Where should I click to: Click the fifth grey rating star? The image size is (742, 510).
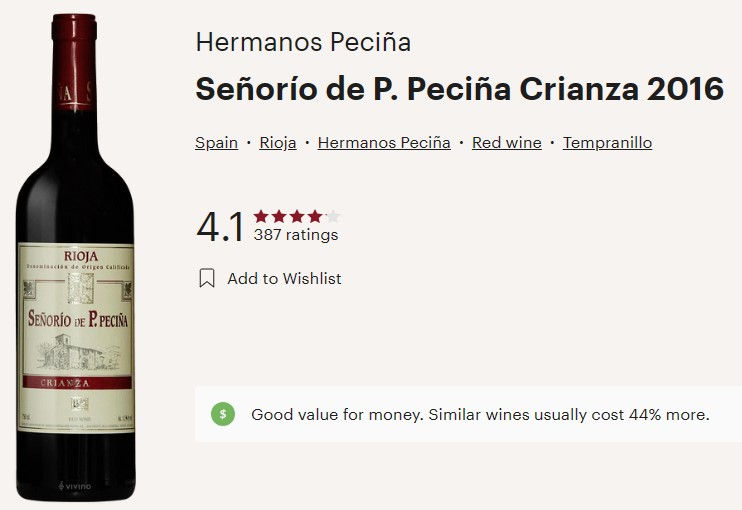[334, 216]
